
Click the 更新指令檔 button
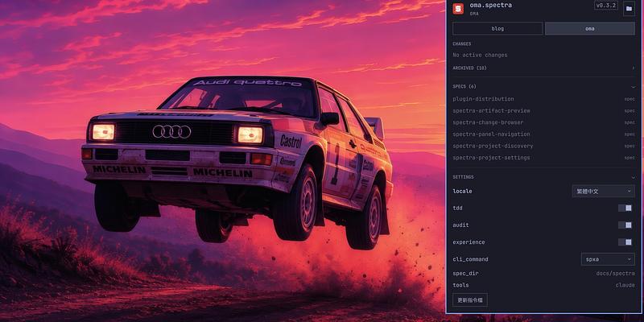coord(470,299)
